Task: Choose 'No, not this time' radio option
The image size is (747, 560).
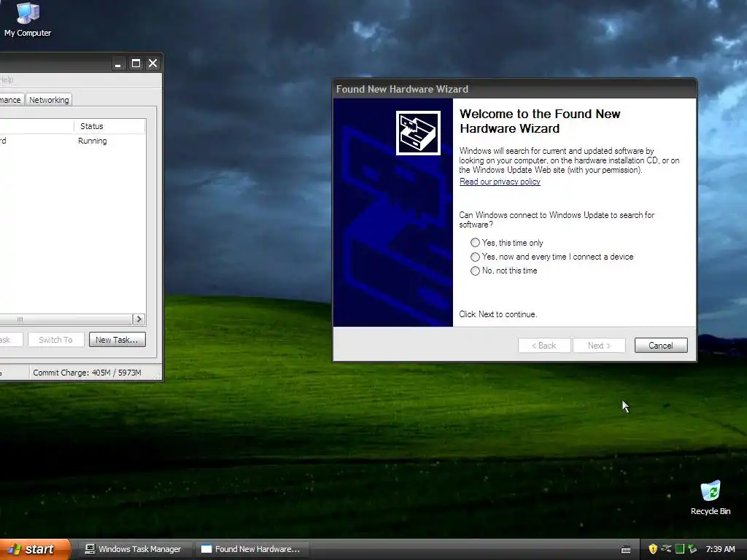Action: coord(475,271)
